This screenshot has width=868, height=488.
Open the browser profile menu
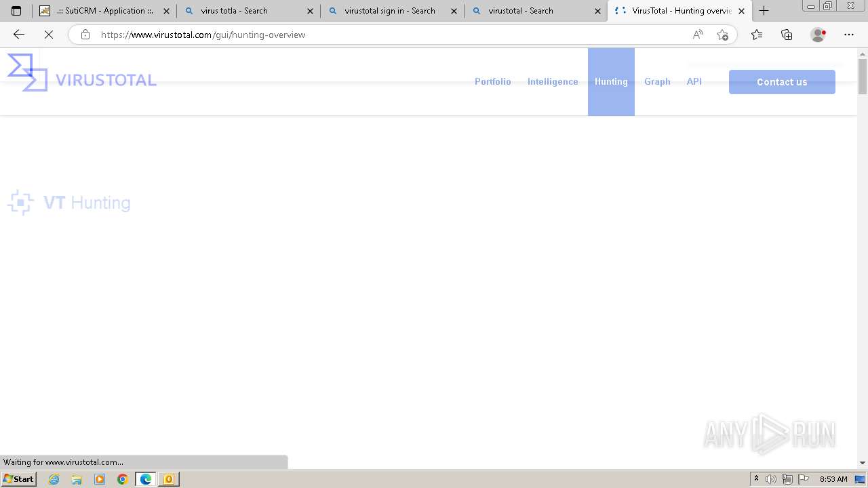818,35
